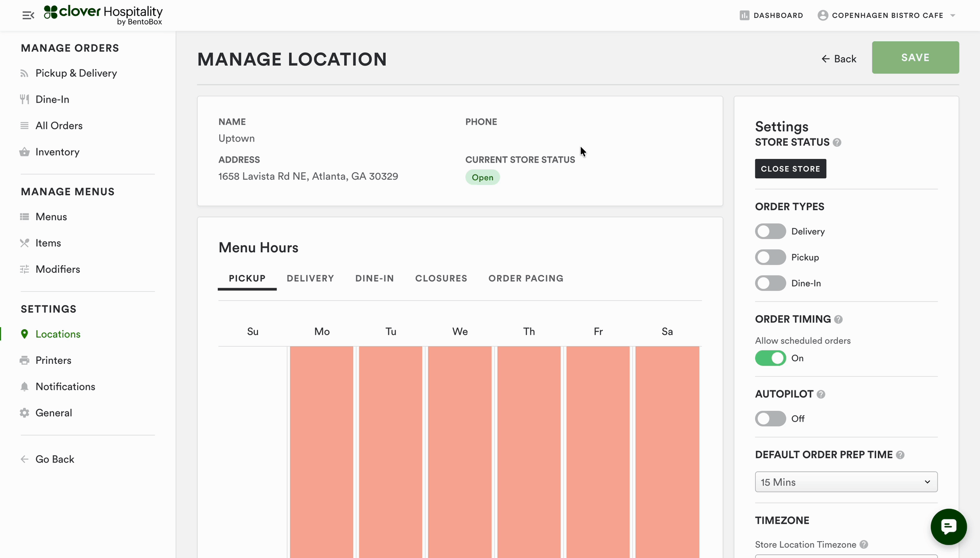Select the Monday hours block
The height and width of the screenshot is (558, 980).
click(321, 450)
